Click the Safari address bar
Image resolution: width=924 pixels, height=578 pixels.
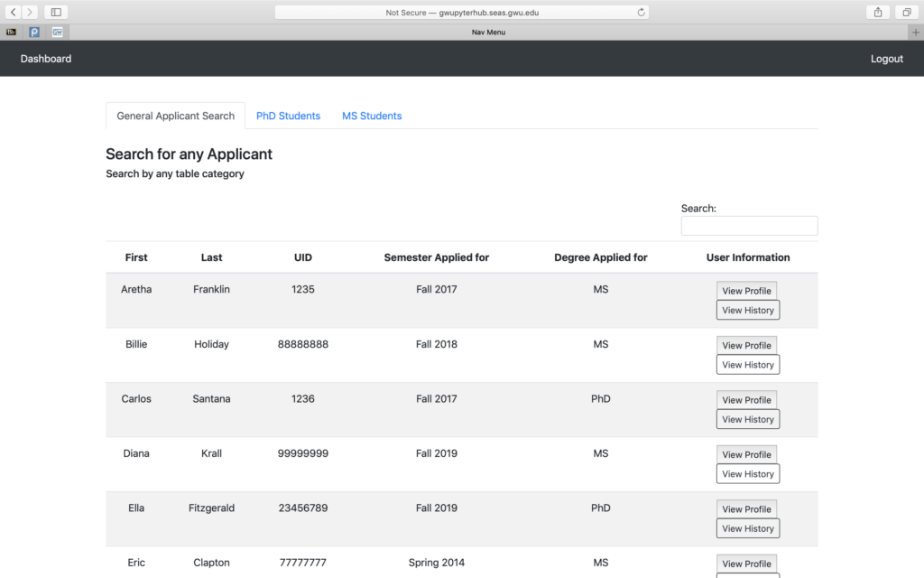click(461, 13)
